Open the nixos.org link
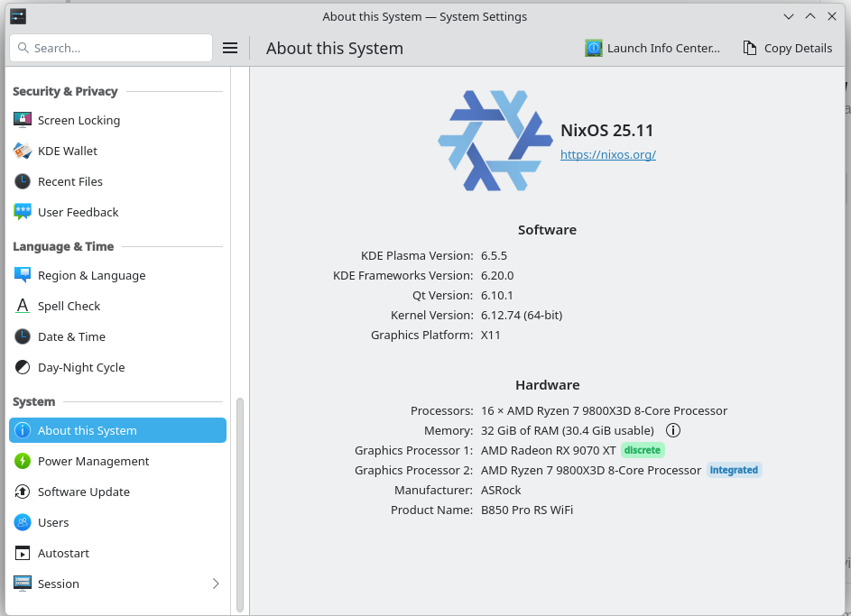The width and height of the screenshot is (851, 616). (x=607, y=154)
